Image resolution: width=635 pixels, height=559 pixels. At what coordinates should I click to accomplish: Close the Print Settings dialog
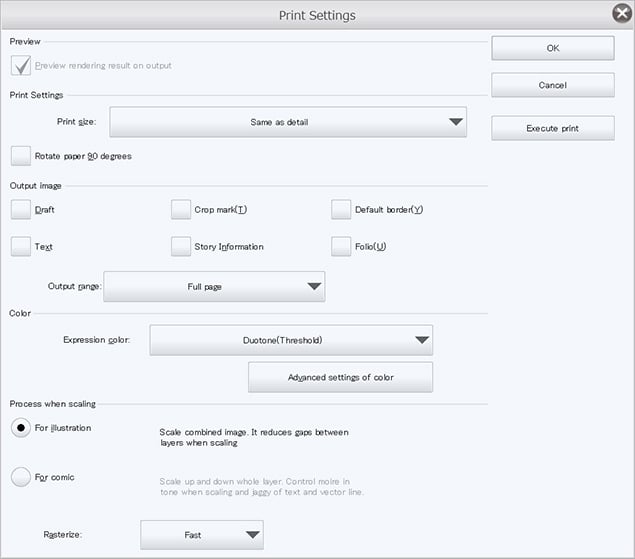pyautogui.click(x=619, y=14)
